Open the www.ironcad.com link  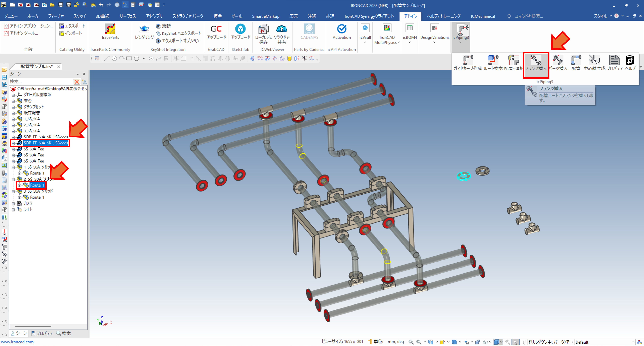click(17, 342)
